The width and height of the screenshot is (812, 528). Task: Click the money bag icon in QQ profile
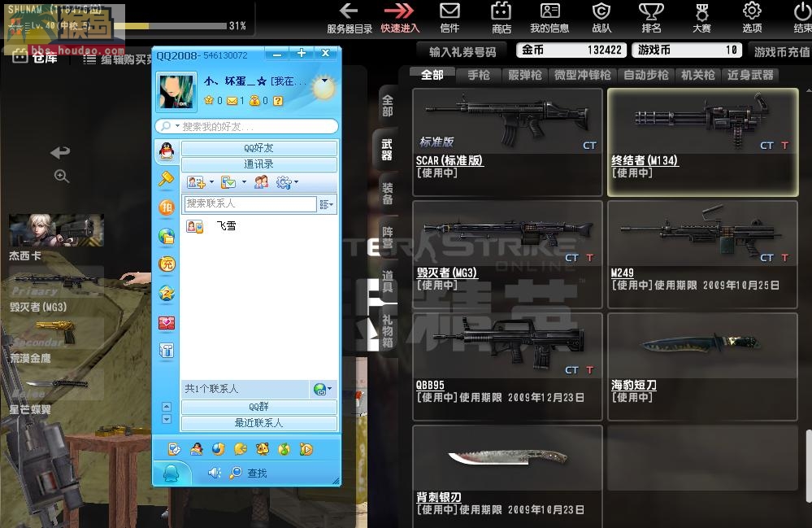pos(254,101)
